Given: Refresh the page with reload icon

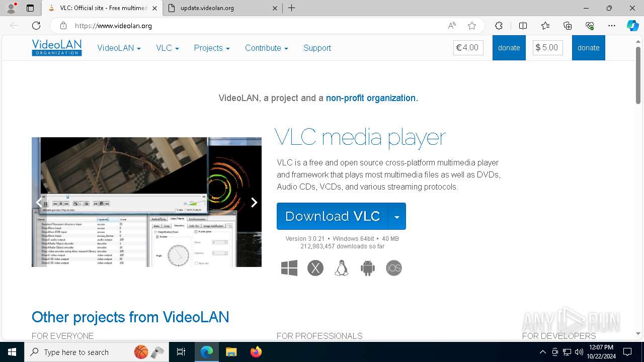Looking at the screenshot, I should tap(36, 26).
